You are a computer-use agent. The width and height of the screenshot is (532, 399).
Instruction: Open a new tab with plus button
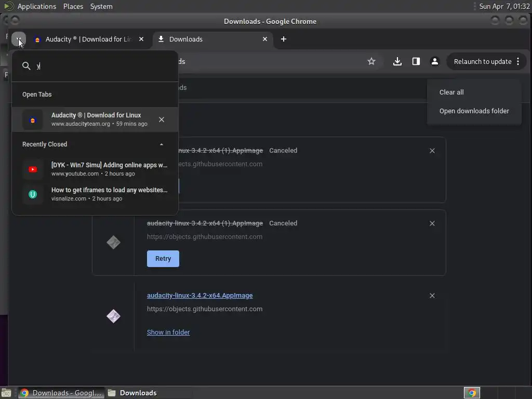(284, 39)
